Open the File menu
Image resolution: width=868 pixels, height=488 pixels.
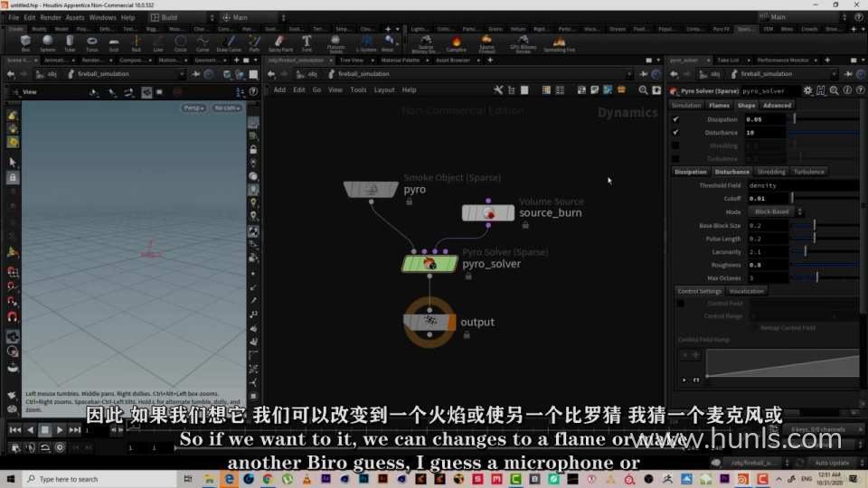14,18
